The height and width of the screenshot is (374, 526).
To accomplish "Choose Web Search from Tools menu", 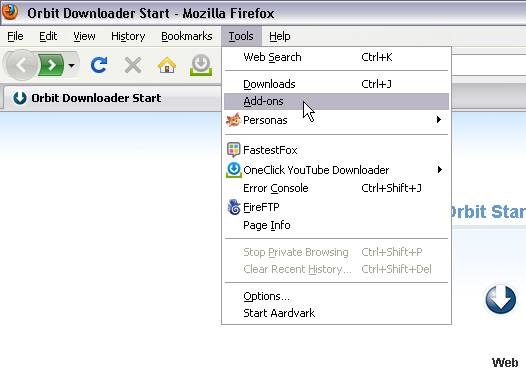I will pyautogui.click(x=336, y=57).
